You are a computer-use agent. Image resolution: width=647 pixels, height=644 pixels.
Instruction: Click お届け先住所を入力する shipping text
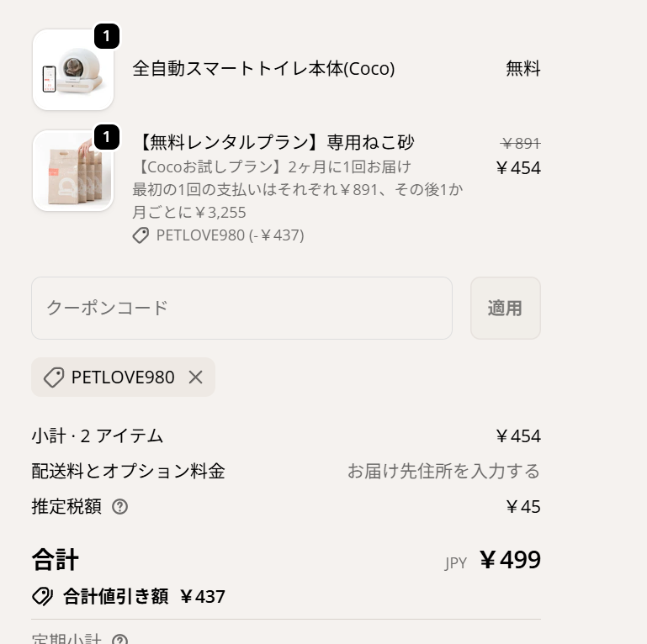[x=443, y=471]
